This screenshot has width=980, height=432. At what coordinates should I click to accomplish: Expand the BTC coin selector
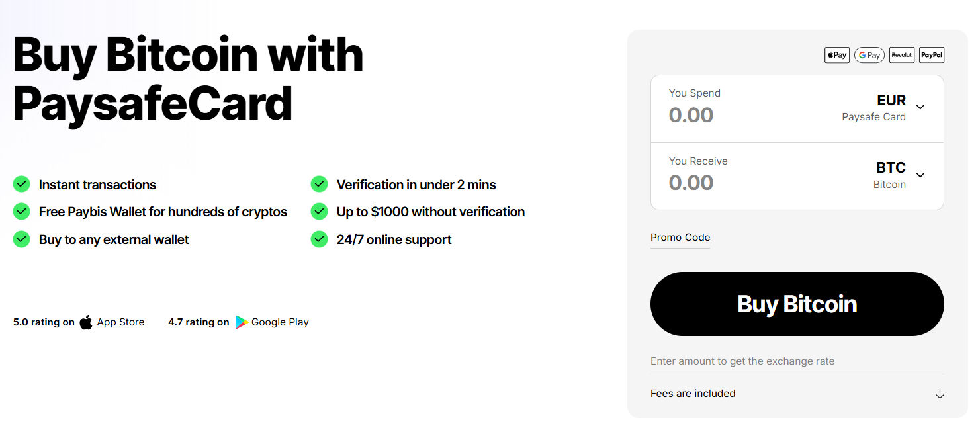[920, 175]
